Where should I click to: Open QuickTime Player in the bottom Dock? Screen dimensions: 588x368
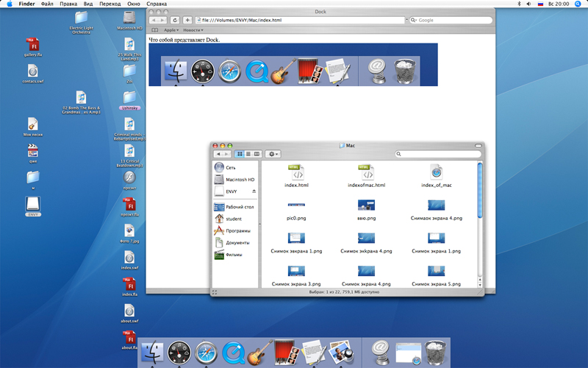[233, 353]
